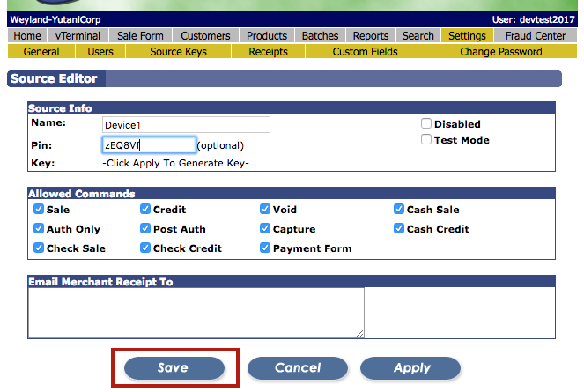Uncheck the Void command checkbox
Viewport: 584px width, 392px height.
point(265,210)
